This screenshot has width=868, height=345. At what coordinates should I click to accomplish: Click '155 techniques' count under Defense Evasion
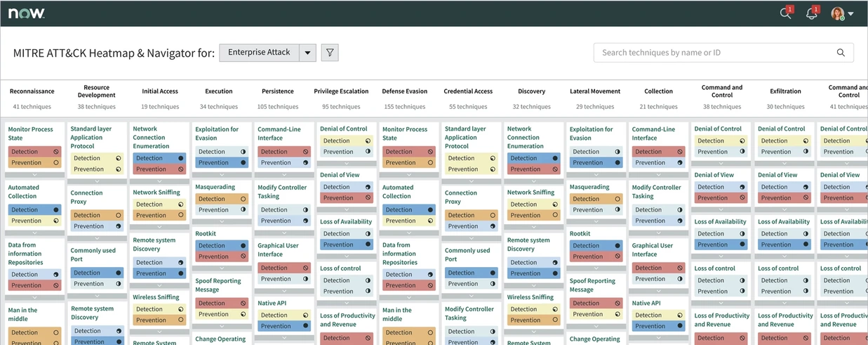405,107
